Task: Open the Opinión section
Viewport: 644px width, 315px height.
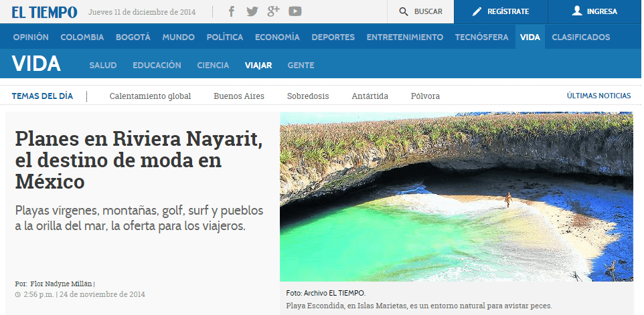Action: (31, 37)
